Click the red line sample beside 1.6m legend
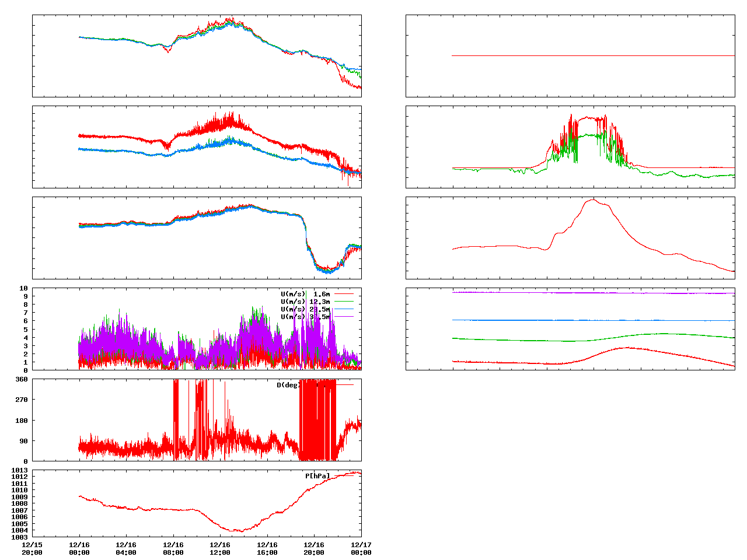The width and height of the screenshot is (747, 560). click(344, 294)
